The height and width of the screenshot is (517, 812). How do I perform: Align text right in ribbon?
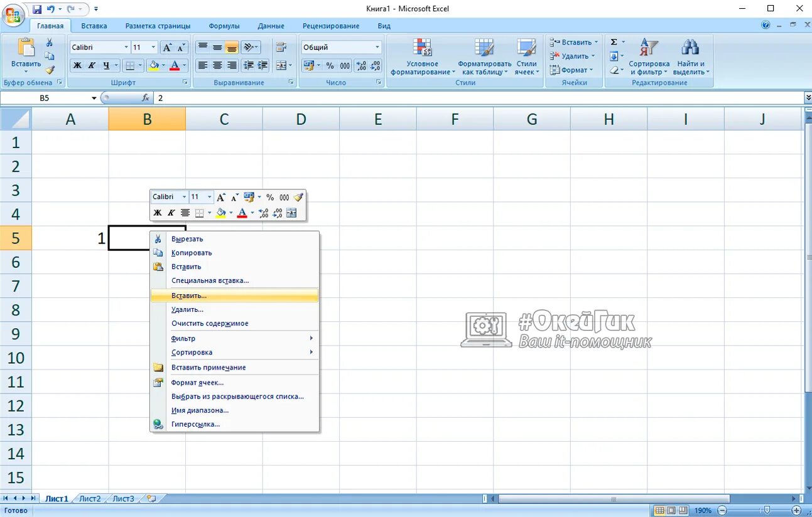(x=232, y=65)
